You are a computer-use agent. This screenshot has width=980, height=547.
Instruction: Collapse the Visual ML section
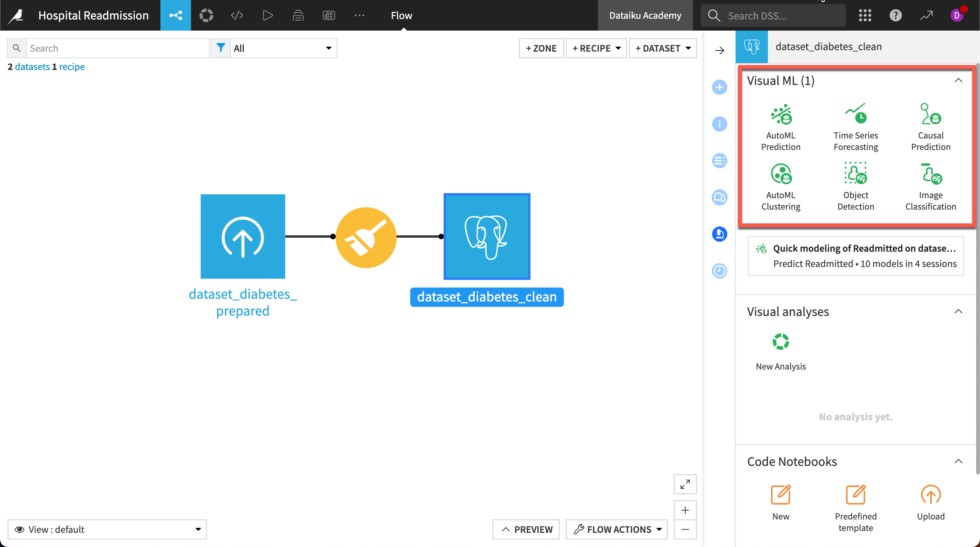(958, 80)
